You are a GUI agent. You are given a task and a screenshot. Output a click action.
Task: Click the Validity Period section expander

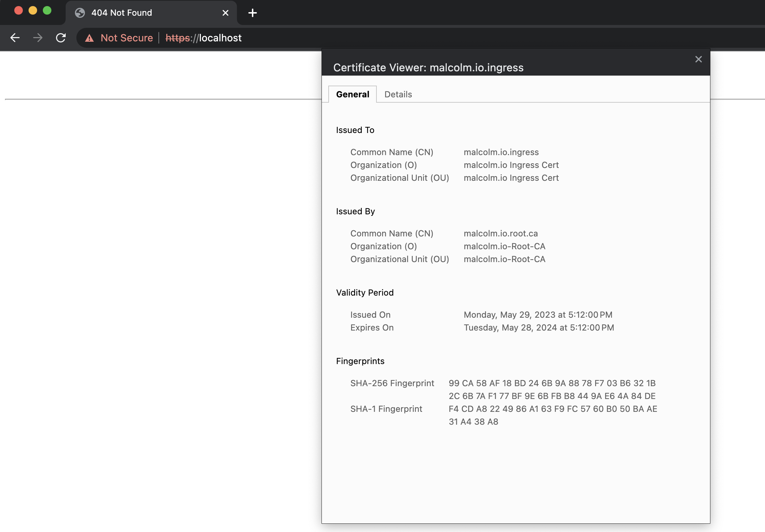pyautogui.click(x=365, y=292)
